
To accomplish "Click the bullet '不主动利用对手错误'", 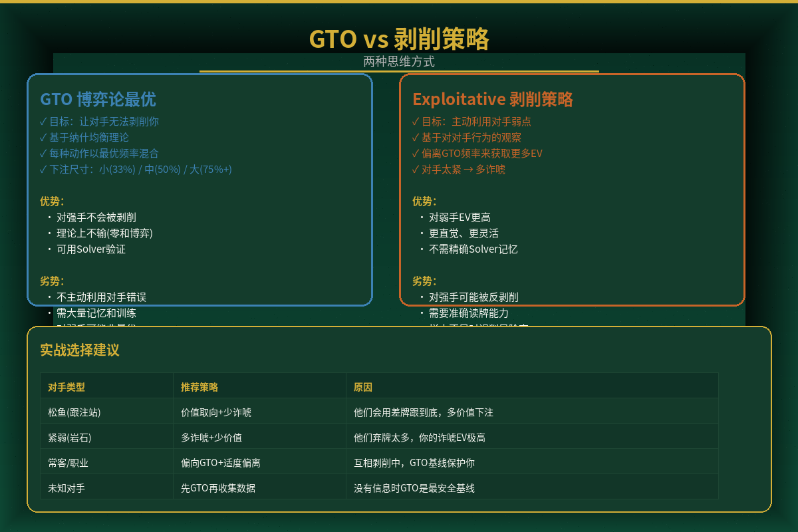I will pos(101,297).
